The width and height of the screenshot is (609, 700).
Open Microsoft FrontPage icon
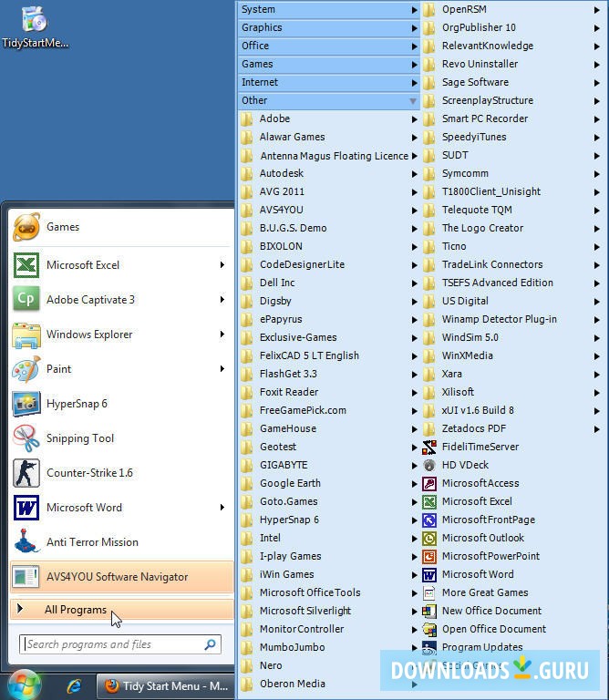(x=429, y=520)
